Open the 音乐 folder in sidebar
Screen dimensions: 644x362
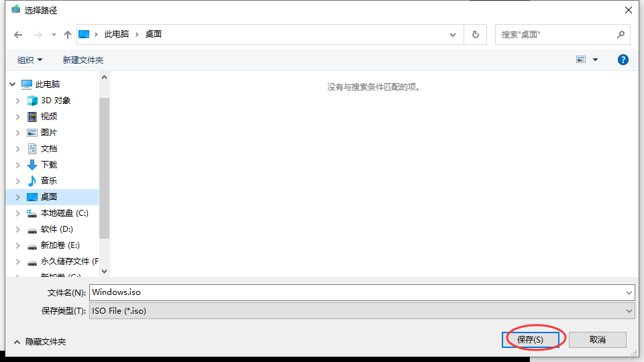(48, 181)
